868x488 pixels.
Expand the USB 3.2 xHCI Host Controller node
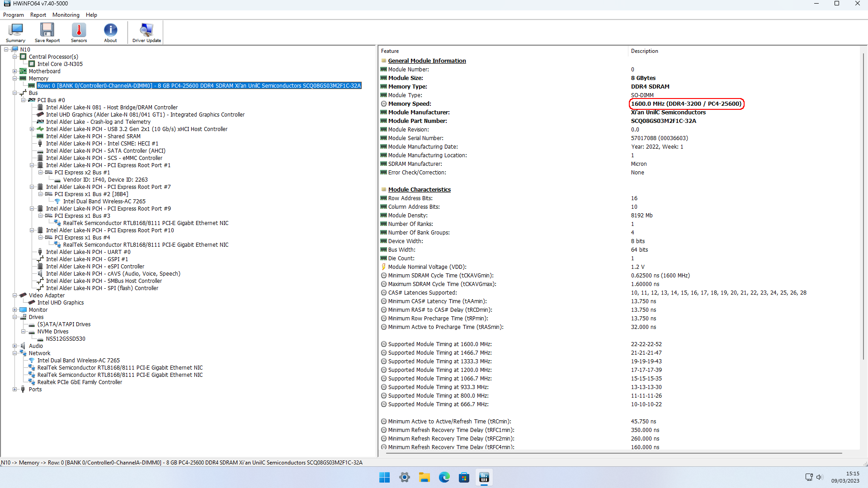pyautogui.click(x=32, y=129)
